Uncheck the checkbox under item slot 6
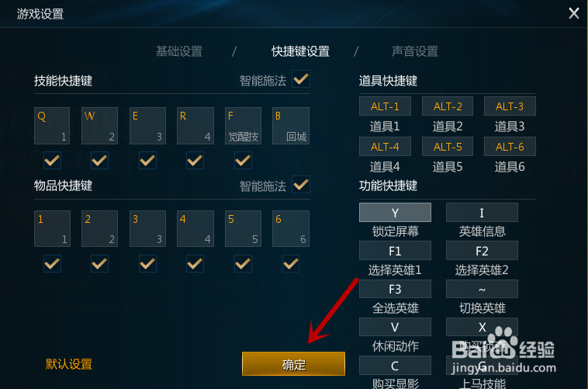This screenshot has width=588, height=389. pyautogui.click(x=291, y=263)
